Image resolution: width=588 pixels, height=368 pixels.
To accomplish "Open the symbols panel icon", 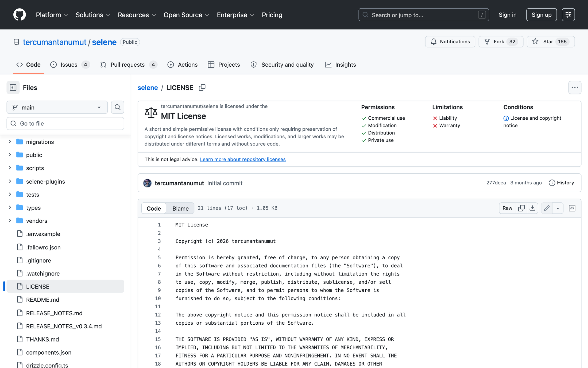I will click(572, 208).
